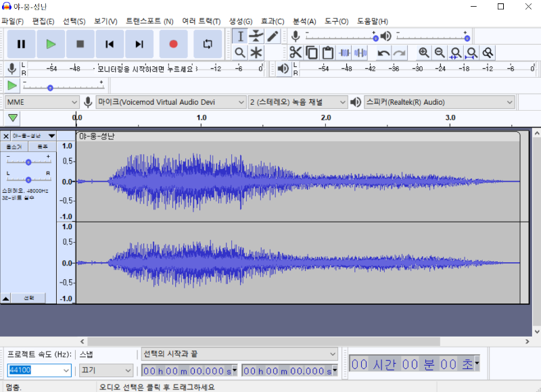Image resolution: width=541 pixels, height=392 pixels.
Task: Fit the whole project in the window
Action: (471, 53)
